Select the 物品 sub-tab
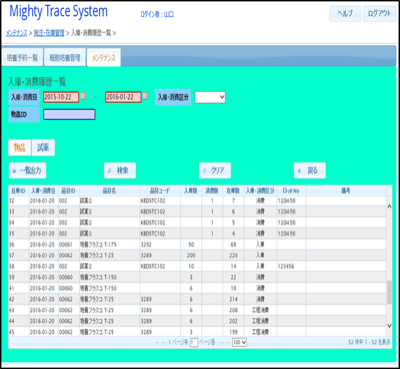 click(20, 148)
